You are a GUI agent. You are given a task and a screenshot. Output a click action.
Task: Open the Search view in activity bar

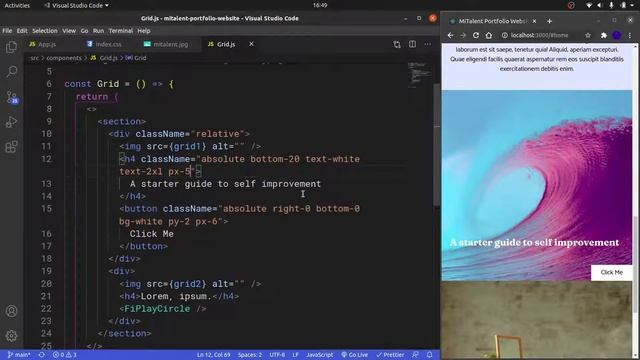tap(11, 71)
